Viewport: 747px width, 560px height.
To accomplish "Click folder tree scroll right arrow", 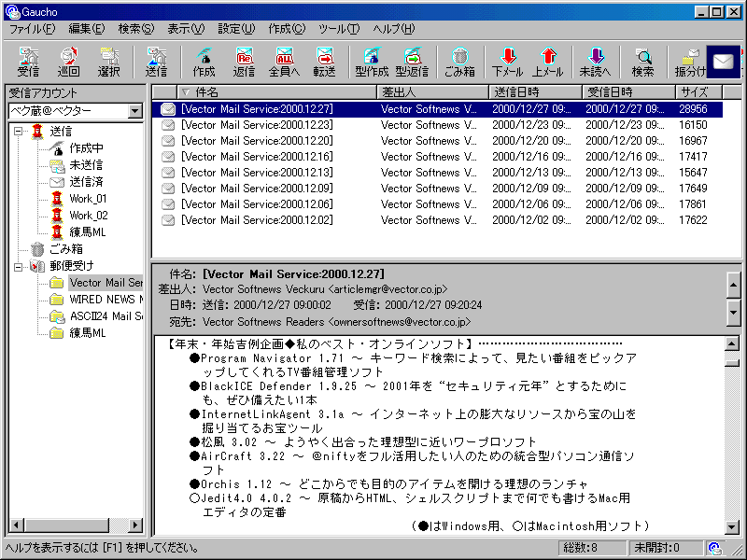I will tap(135, 525).
